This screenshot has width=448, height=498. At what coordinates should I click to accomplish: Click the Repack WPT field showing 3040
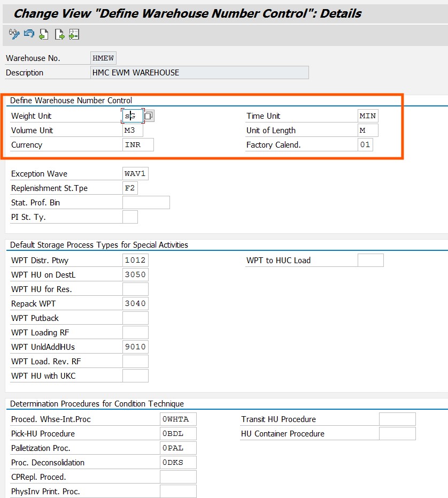click(x=135, y=304)
